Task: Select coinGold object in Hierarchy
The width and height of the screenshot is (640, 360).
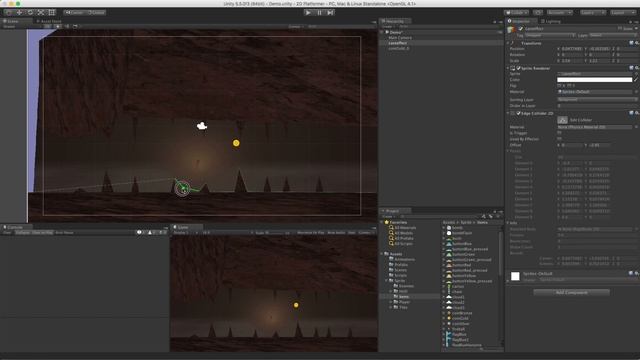Action: pyautogui.click(x=399, y=48)
